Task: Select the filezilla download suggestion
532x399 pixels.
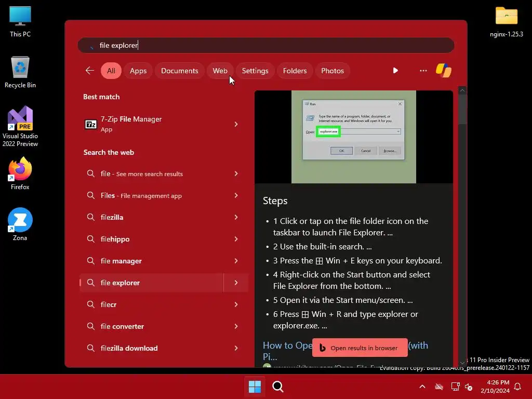Action: tap(151, 348)
